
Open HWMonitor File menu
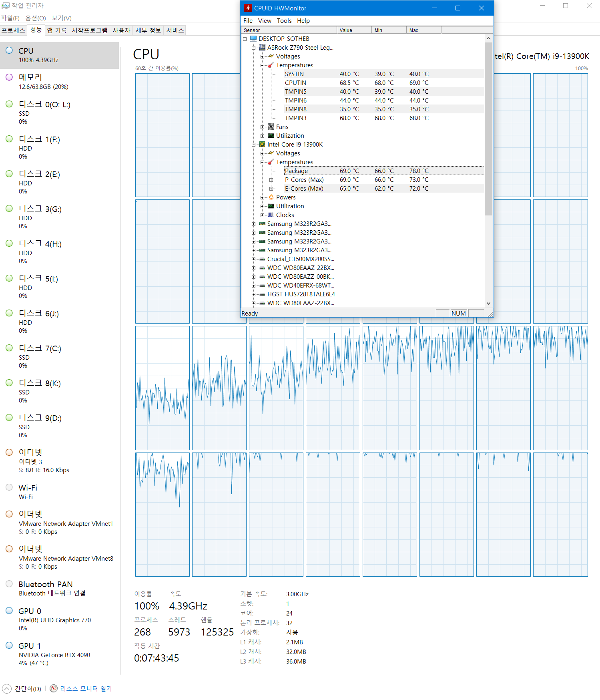click(x=248, y=20)
